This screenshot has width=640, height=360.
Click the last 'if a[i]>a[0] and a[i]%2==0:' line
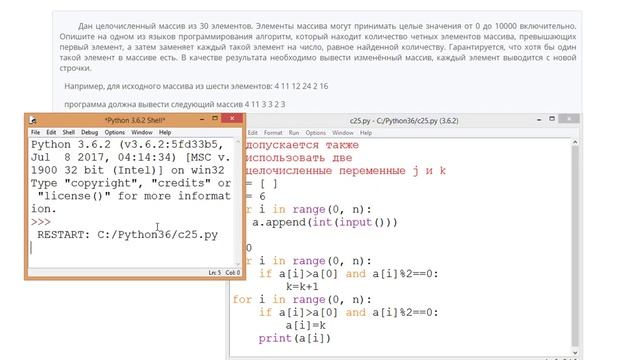point(348,313)
